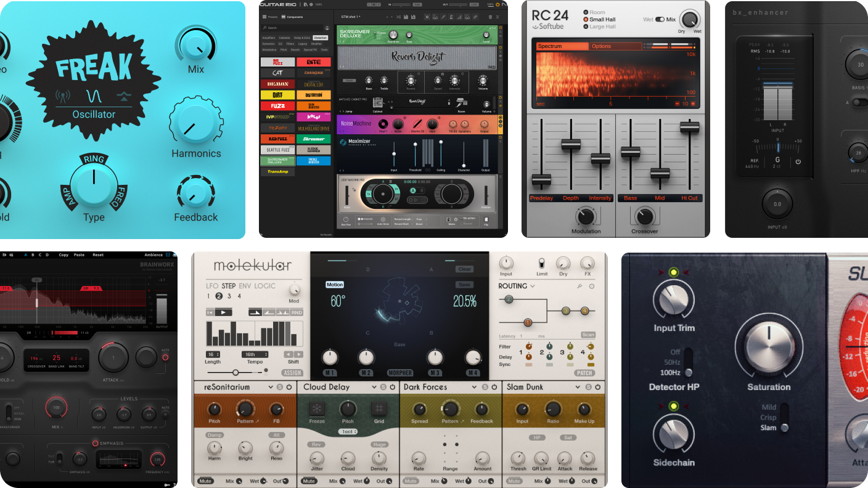The image size is (868, 488).
Task: Flip the Mild/Crisp/Slam saturation switch
Action: 784,417
